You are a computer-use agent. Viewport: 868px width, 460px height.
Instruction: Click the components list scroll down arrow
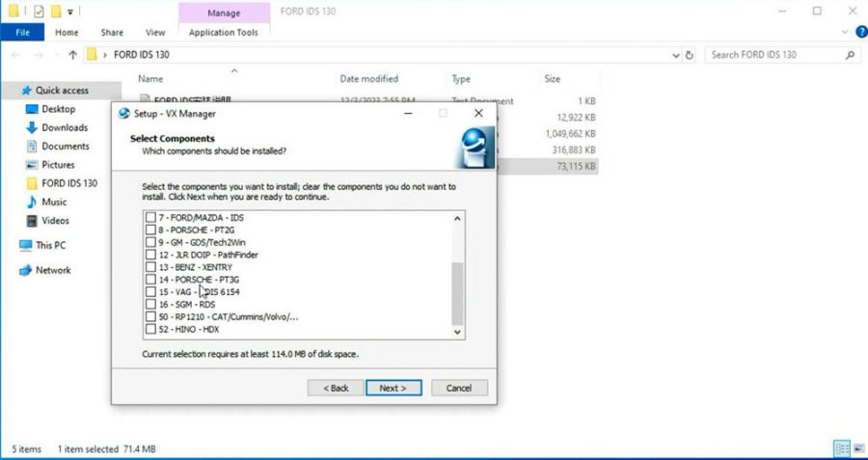458,332
